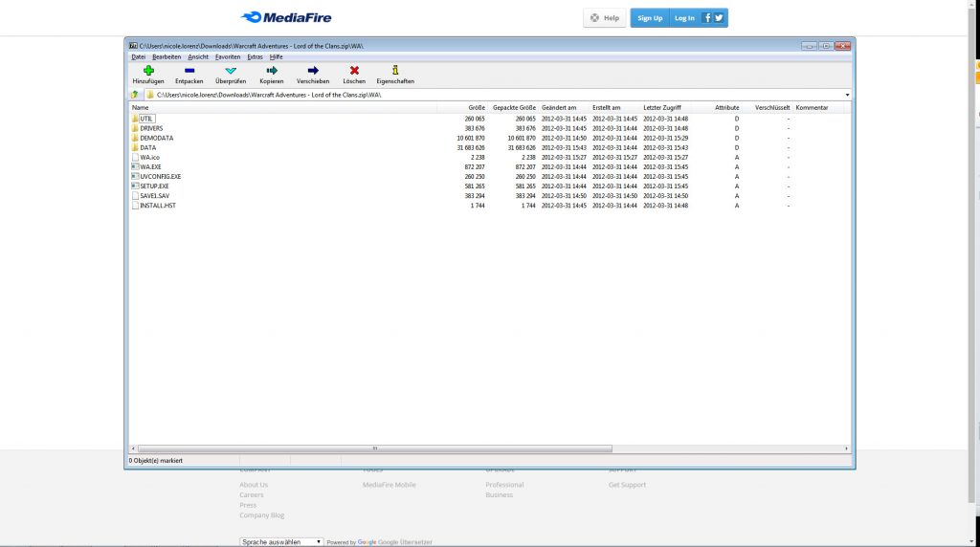Screen dimensions: 980x547
Task: Click the Verschieben (move) toolbar icon
Action: coord(313,71)
